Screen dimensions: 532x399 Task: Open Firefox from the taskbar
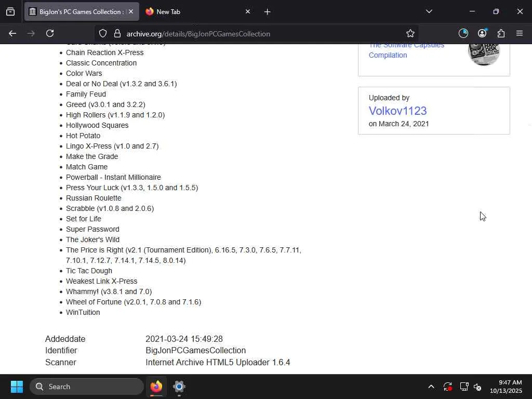tap(156, 387)
